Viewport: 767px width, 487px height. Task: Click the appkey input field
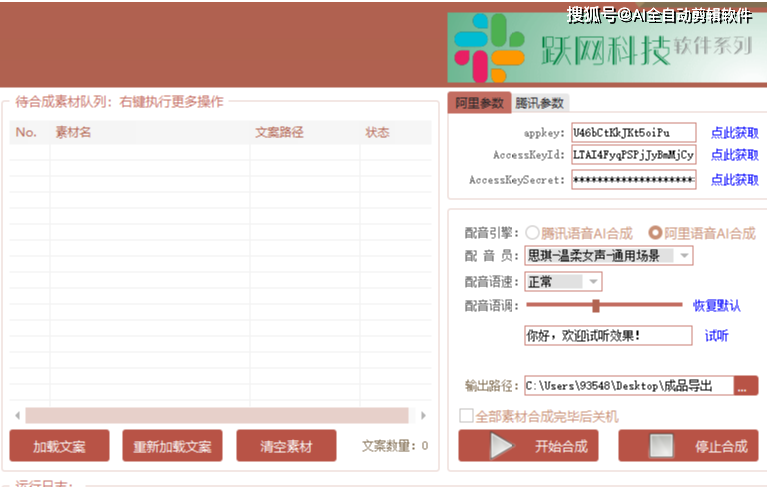(x=633, y=133)
